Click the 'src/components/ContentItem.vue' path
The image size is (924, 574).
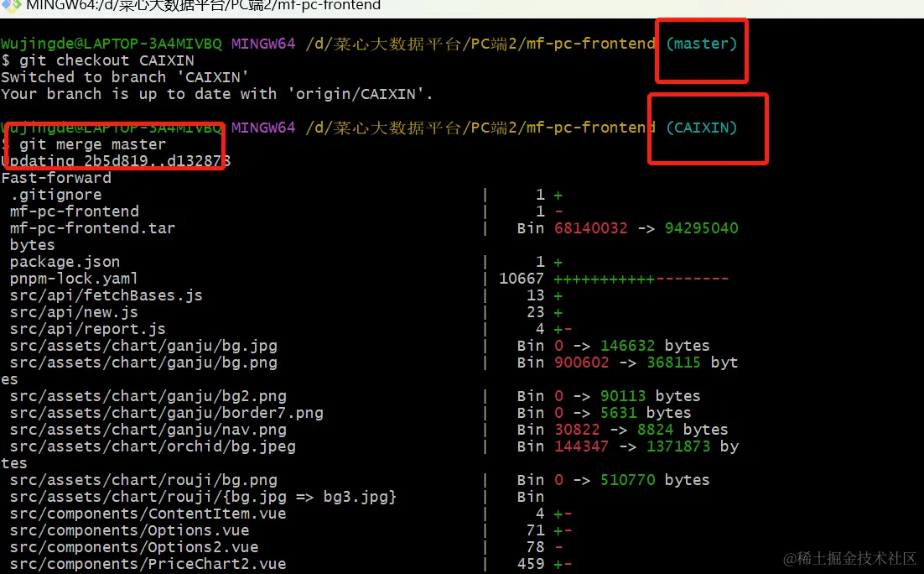tap(148, 514)
